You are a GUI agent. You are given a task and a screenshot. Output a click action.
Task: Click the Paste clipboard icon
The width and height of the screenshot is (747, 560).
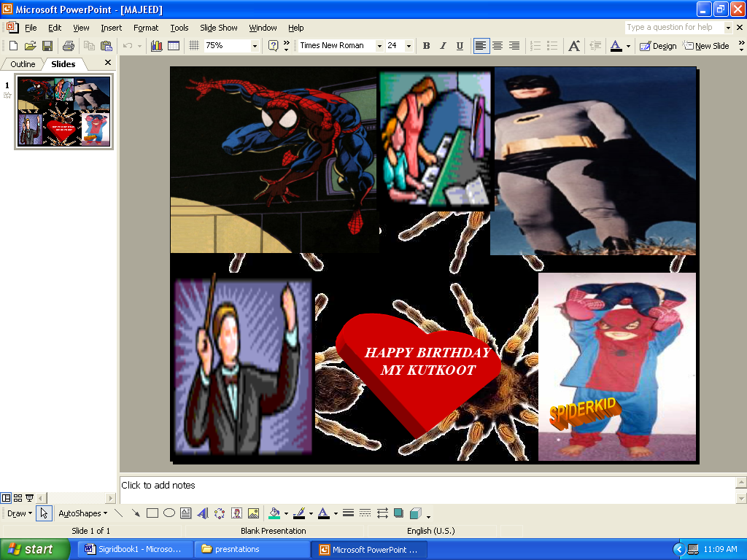(107, 46)
